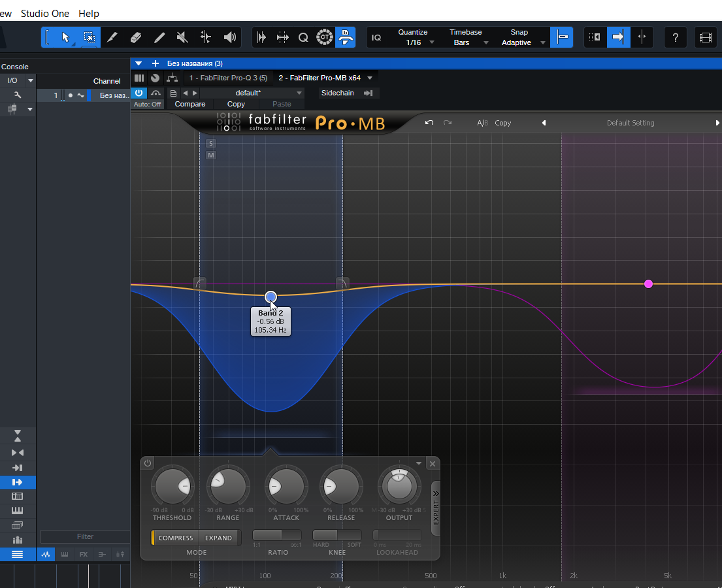Select the Listen (speaker) tool
This screenshot has width=722, height=588.
click(x=229, y=37)
